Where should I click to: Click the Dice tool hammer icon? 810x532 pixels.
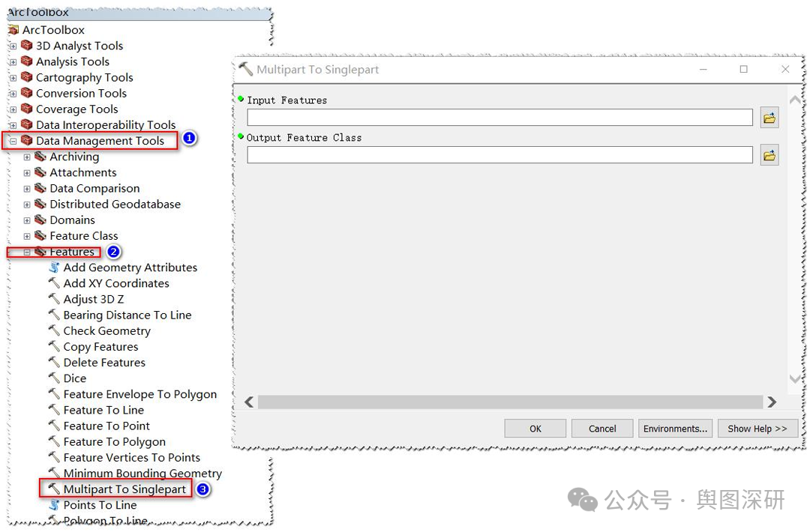click(x=54, y=378)
